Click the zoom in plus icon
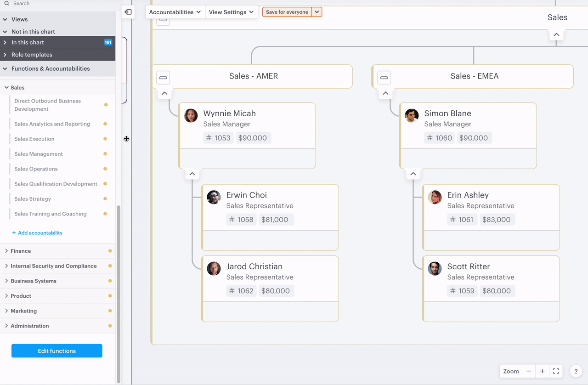The image size is (588, 385). 543,371
